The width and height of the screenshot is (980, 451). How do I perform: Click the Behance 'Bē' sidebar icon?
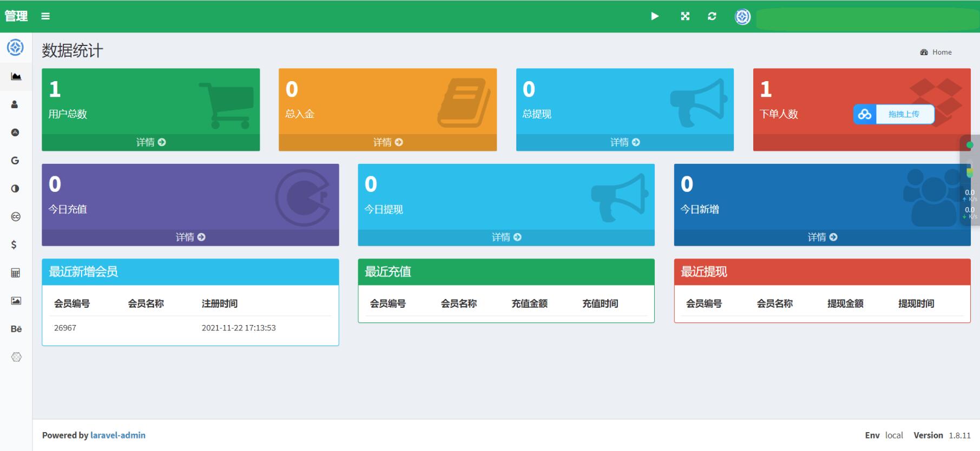[16, 329]
